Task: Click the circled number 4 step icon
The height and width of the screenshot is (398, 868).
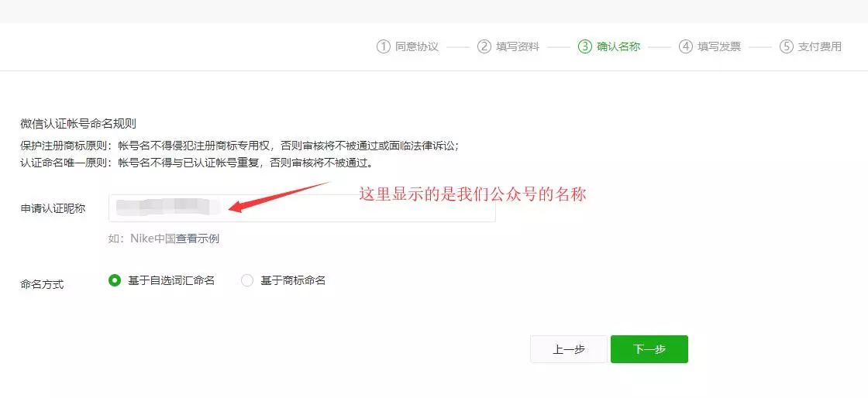Action: [x=685, y=47]
